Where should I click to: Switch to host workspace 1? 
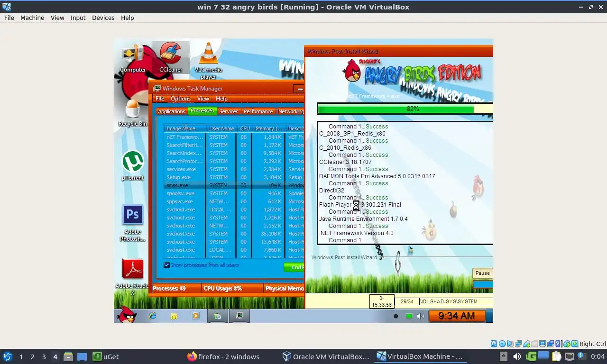(x=21, y=356)
